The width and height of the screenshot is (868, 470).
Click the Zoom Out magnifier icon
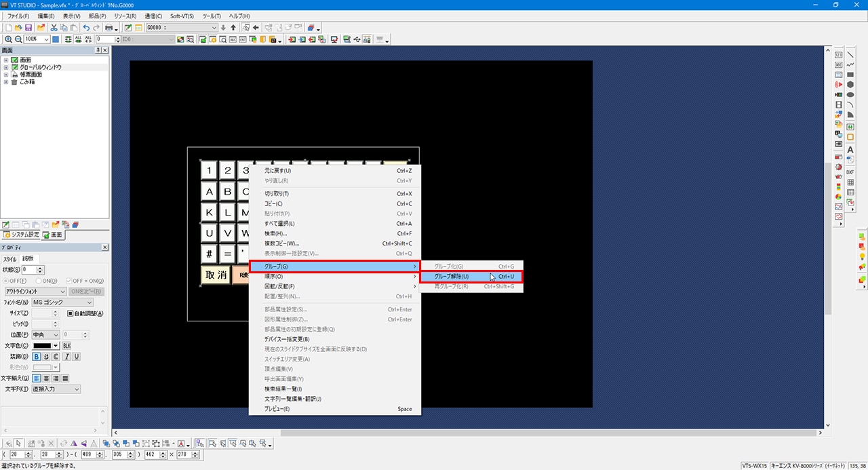18,39
